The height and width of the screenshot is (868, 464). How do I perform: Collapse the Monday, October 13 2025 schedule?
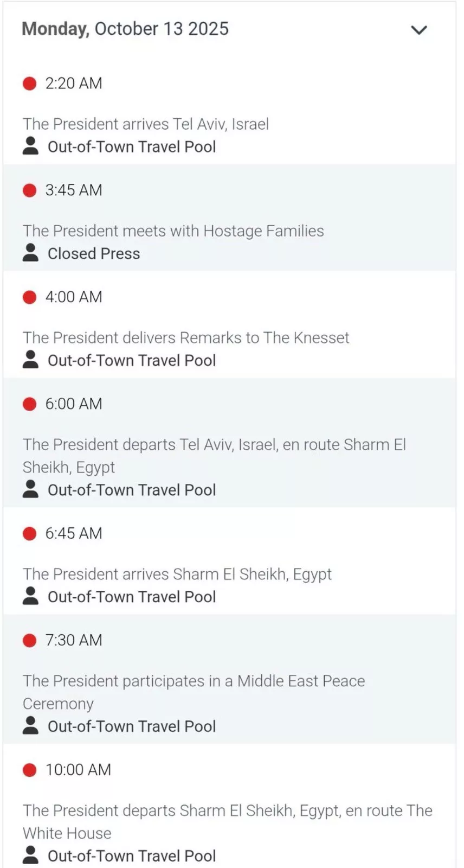coord(419,30)
